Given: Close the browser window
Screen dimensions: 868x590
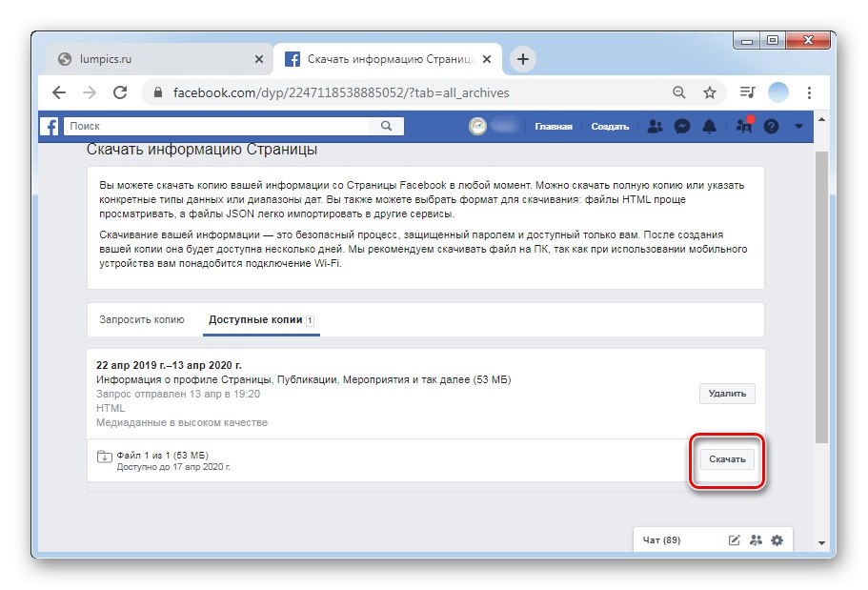Looking at the screenshot, I should coord(808,41).
